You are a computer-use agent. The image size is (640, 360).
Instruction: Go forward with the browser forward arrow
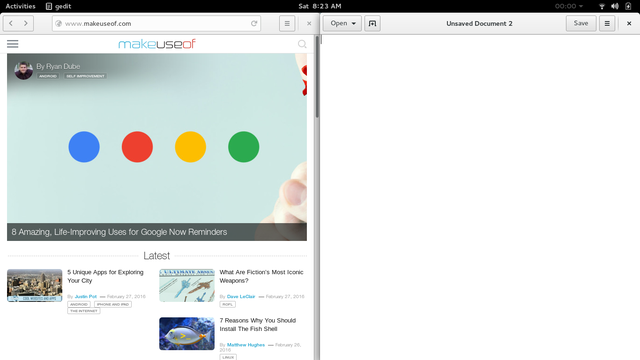[26, 23]
